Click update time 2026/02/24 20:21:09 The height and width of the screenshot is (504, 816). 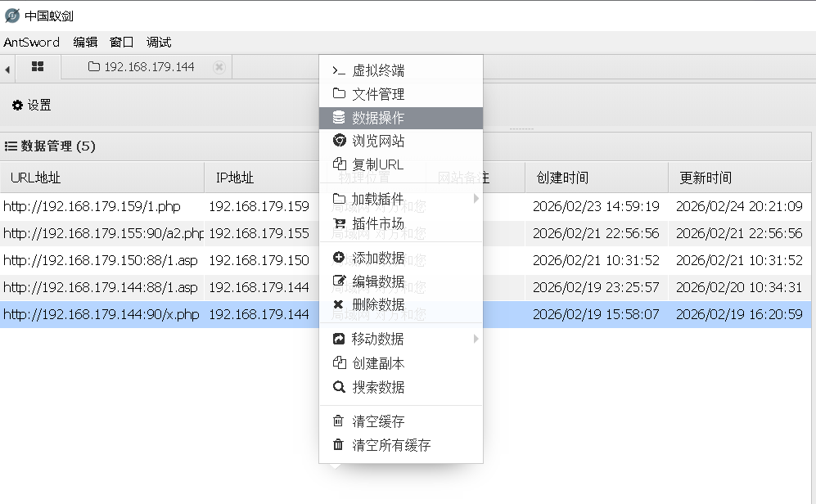[739, 206]
